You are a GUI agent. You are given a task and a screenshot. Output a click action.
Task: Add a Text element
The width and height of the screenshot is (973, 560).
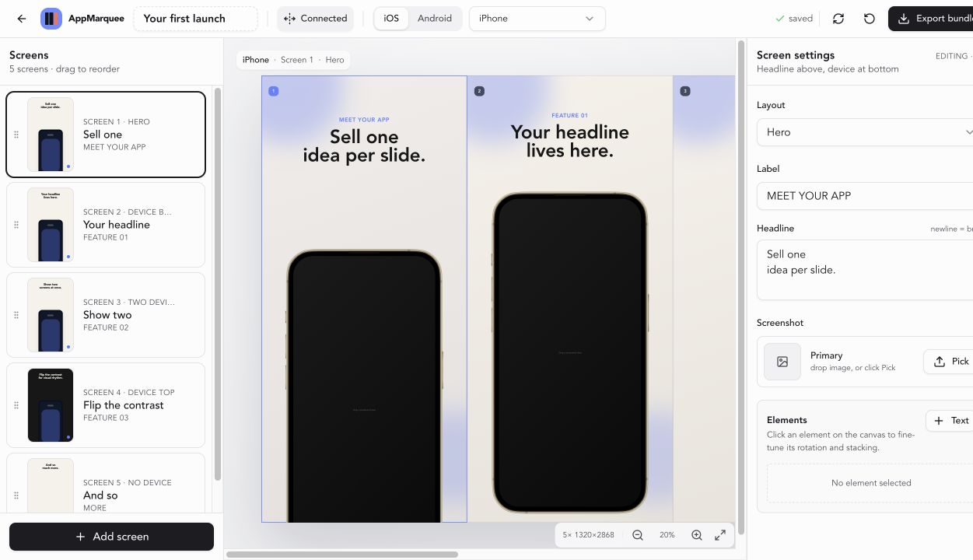(x=951, y=421)
